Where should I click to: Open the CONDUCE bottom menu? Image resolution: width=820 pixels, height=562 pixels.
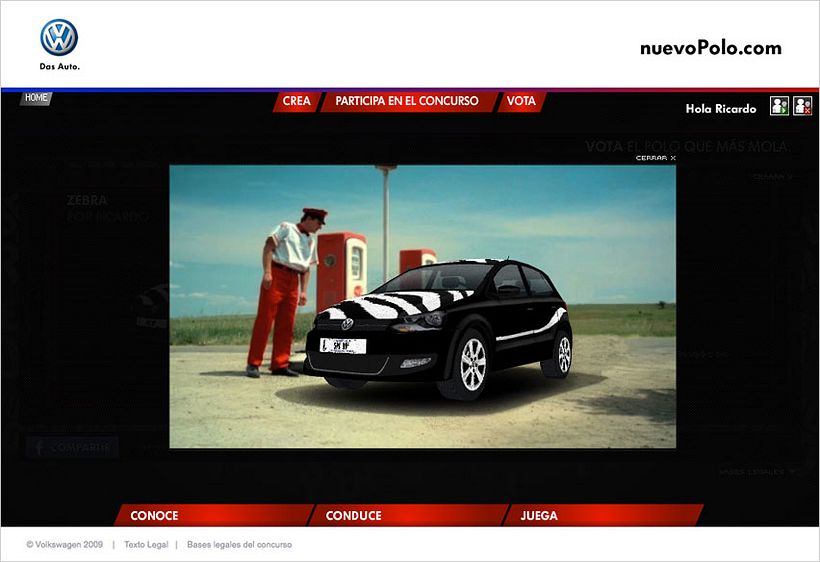click(x=408, y=515)
